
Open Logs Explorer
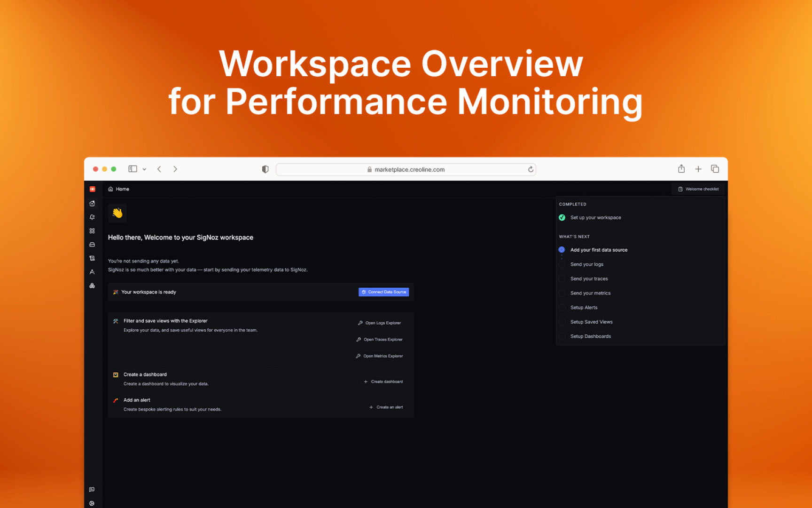point(380,323)
